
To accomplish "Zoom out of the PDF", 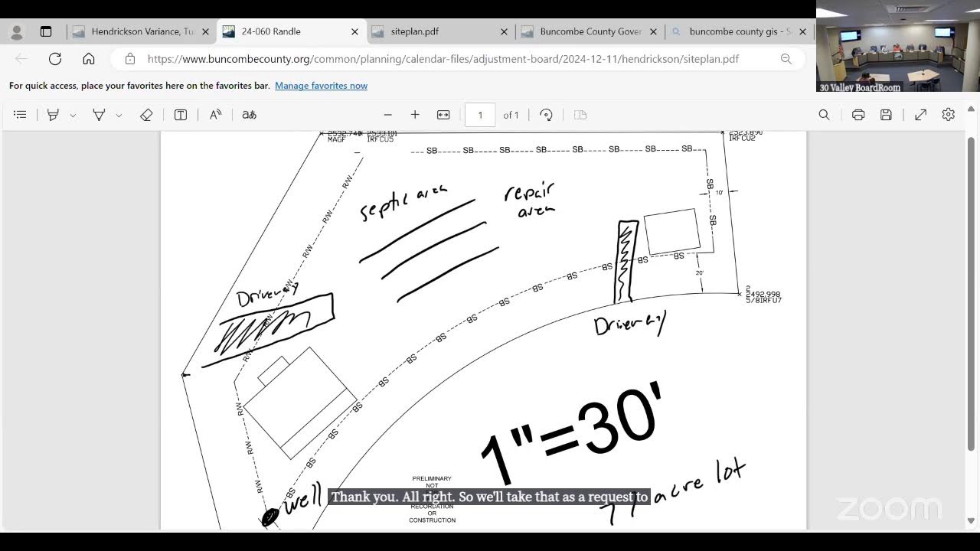I will click(388, 115).
